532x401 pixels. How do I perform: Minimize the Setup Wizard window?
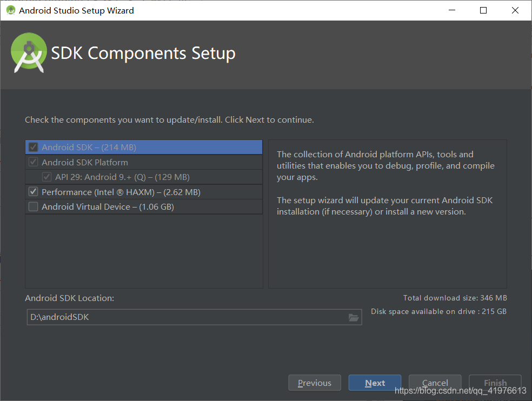click(452, 10)
